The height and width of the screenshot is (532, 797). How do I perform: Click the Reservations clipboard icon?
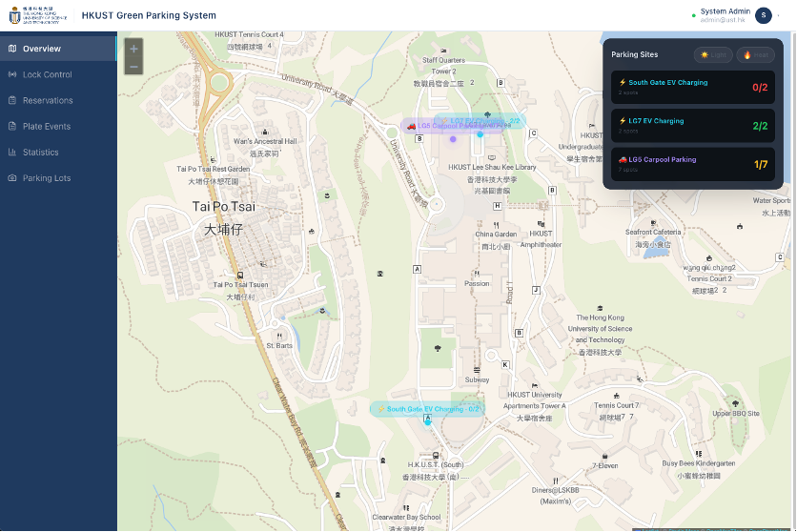point(12,101)
